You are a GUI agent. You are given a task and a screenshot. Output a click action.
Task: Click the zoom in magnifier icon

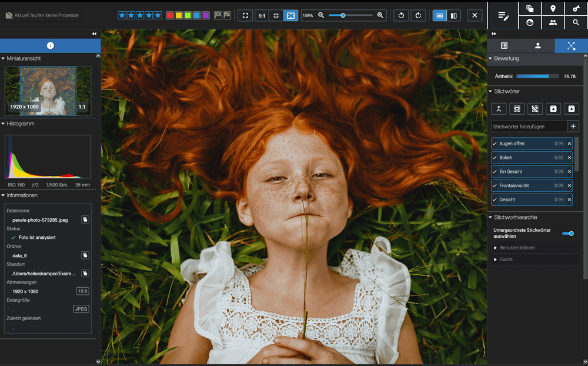click(380, 15)
